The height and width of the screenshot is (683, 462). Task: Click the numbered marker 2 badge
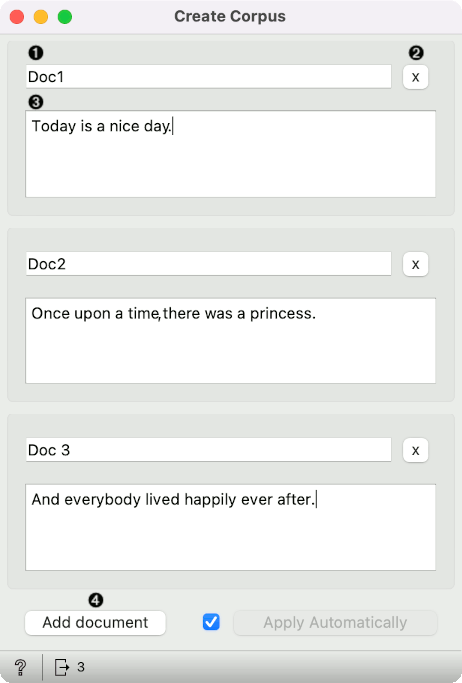pos(416,53)
